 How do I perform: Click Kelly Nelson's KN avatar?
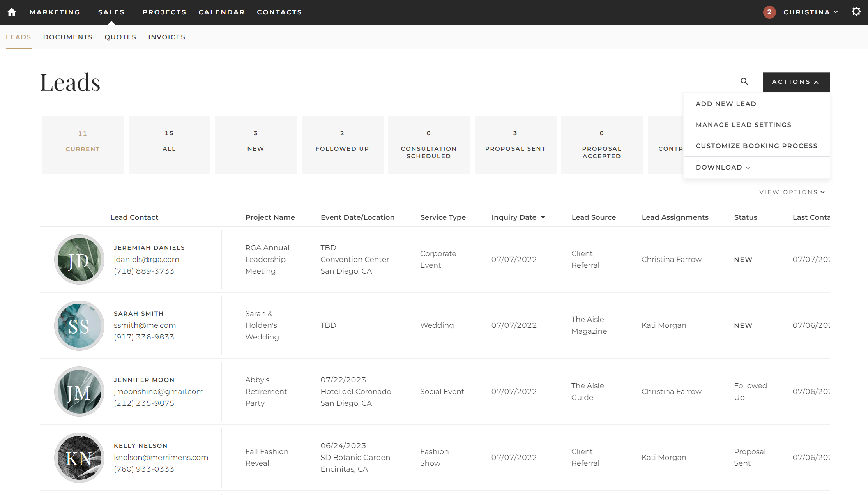pos(79,458)
